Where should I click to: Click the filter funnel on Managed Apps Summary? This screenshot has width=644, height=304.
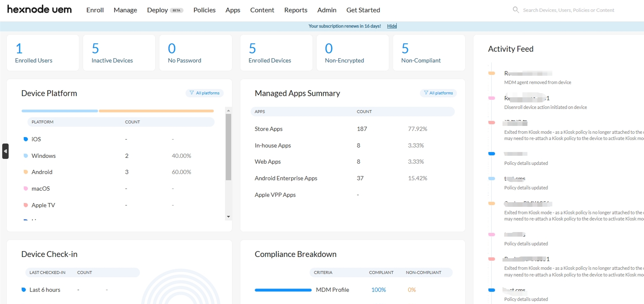425,93
